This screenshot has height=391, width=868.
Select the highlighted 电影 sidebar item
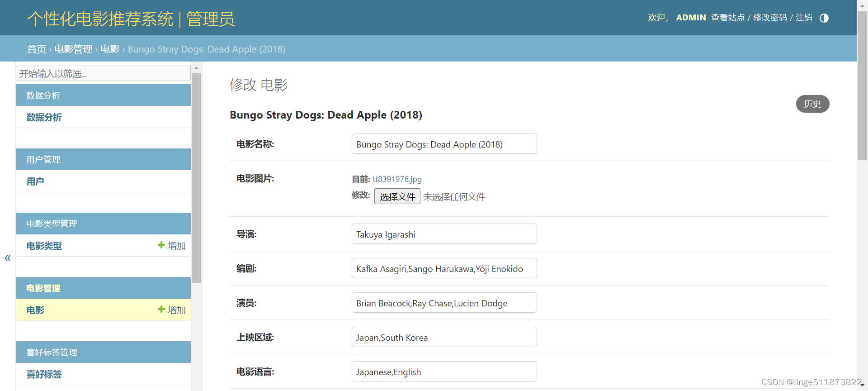tap(35, 310)
